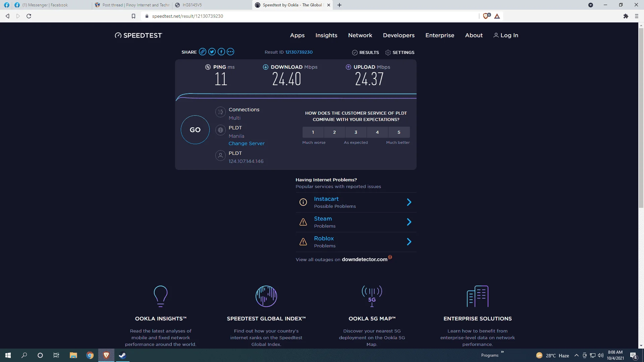Image resolution: width=644 pixels, height=362 pixels.
Task: Rate PLDT customer service 3
Action: pos(356,132)
